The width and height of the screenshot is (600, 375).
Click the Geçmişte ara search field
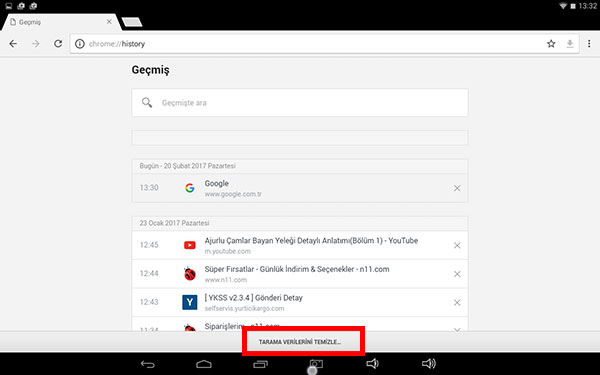300,103
